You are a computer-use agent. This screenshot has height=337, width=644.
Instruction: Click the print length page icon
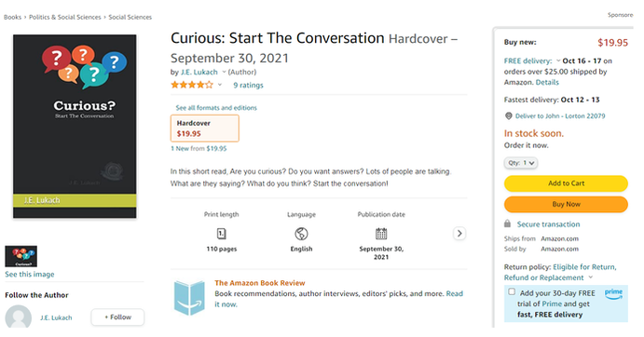coord(222,234)
